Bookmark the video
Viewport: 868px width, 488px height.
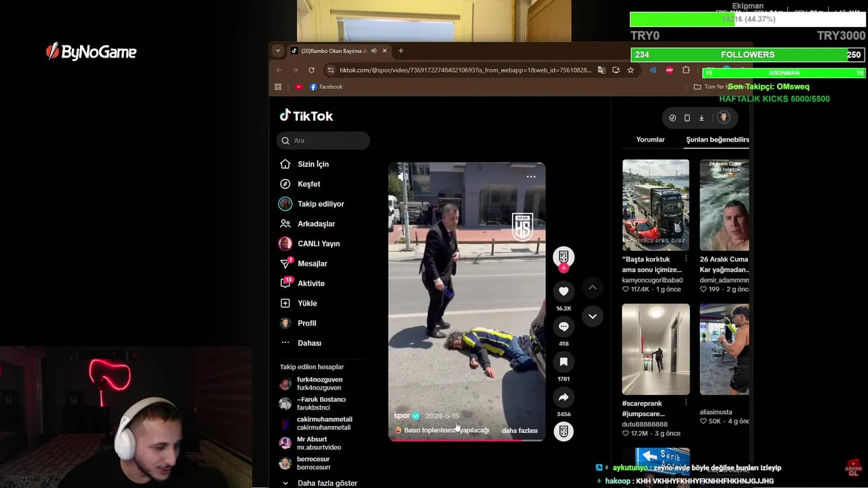(564, 361)
